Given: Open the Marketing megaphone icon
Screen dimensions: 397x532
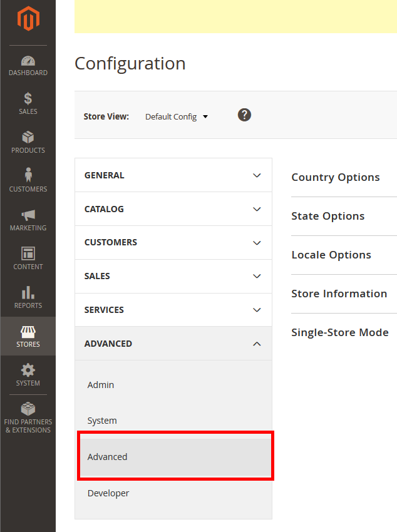Looking at the screenshot, I should click(28, 215).
